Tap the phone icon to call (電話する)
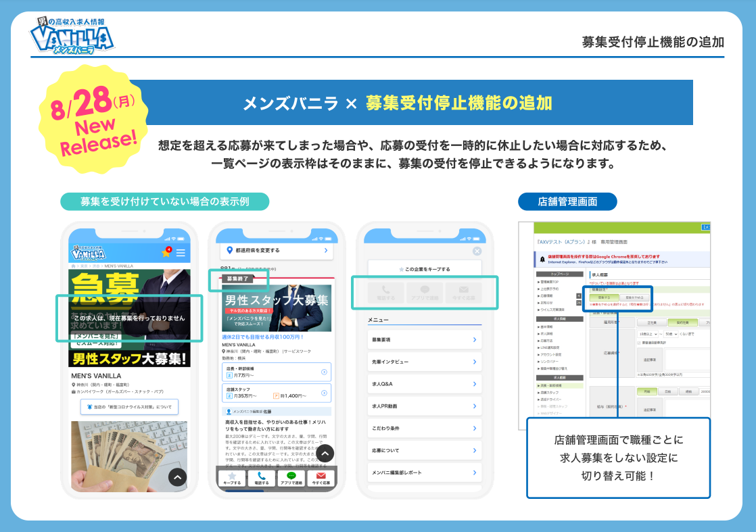756x532 pixels. click(262, 476)
